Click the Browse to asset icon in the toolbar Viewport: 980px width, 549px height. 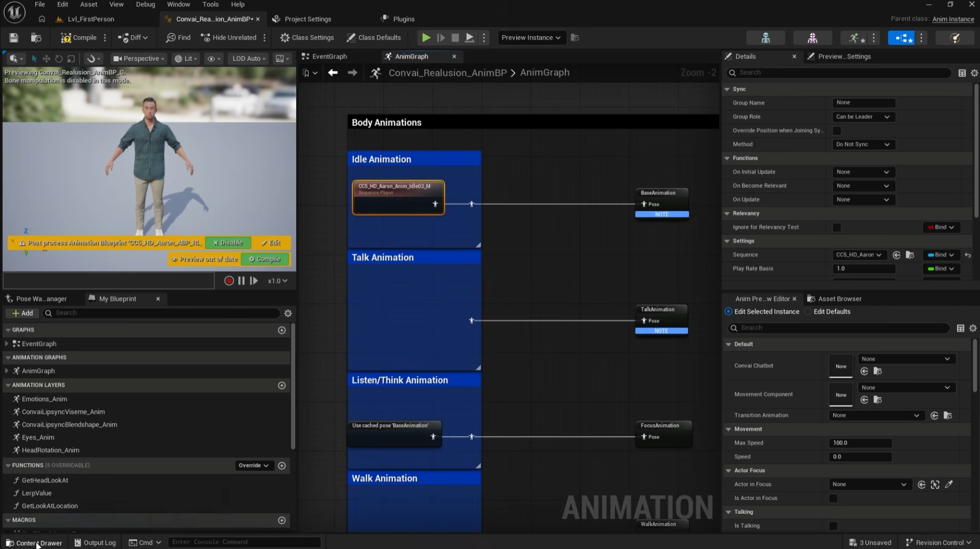point(36,38)
